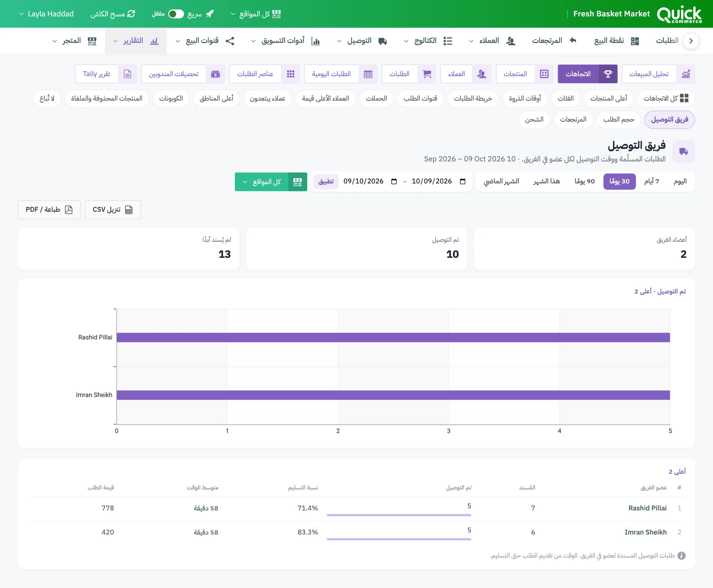Select the حجم الطلب pill
Image resolution: width=713 pixels, height=588 pixels.
[619, 120]
